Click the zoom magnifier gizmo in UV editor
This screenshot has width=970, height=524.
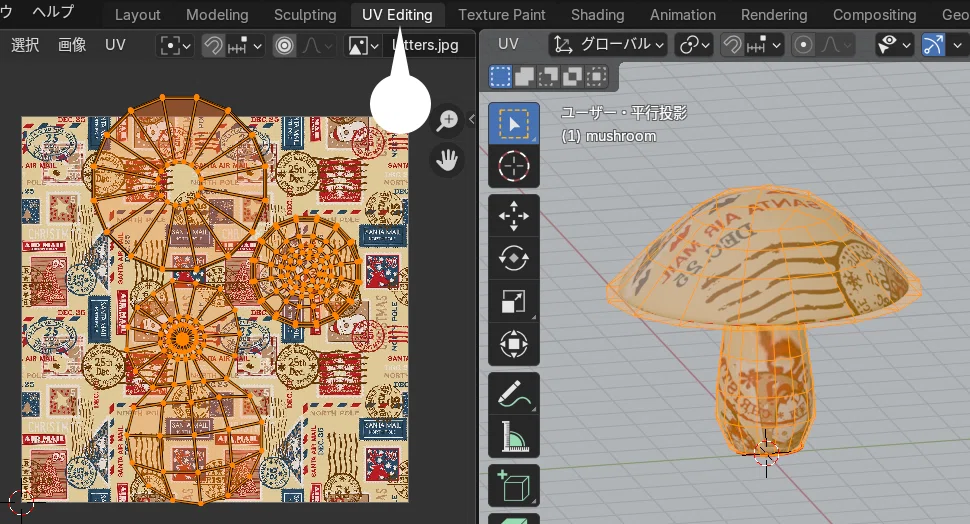coord(447,120)
